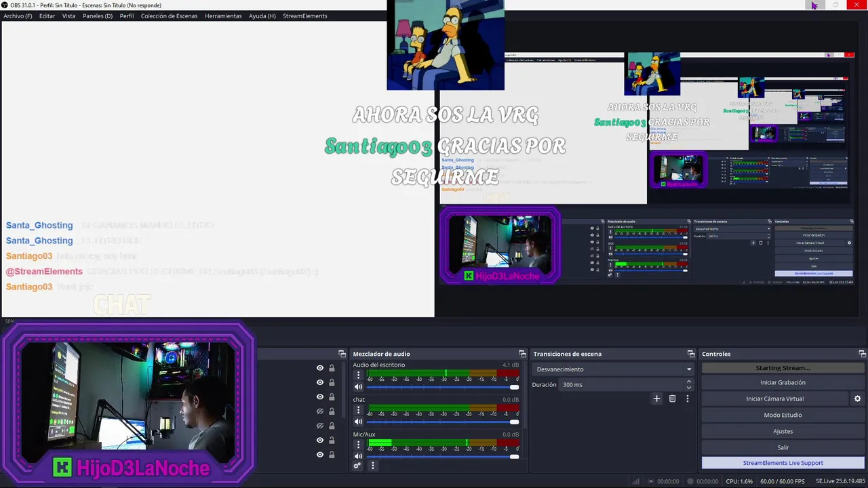
Task: Click Salir button
Action: coord(783,447)
